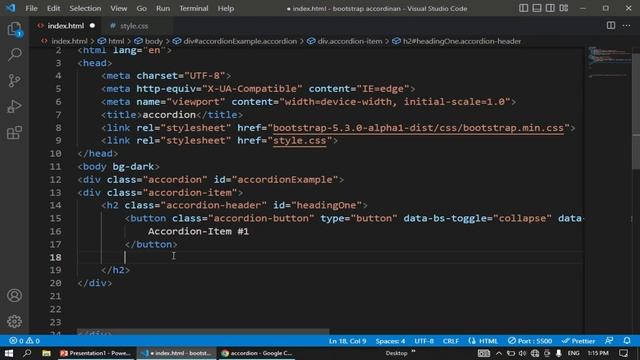
Task: Open the Terminal menu
Action: tap(193, 8)
